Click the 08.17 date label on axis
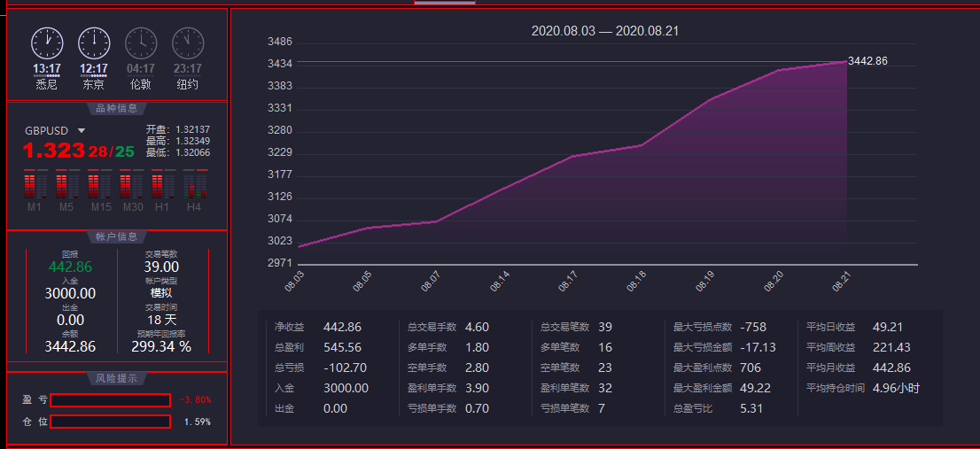980x449 pixels. 568,282
